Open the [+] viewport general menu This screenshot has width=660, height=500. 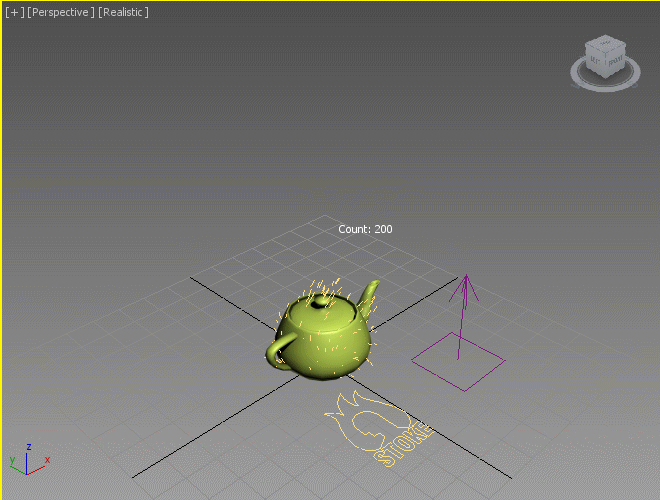click(15, 12)
